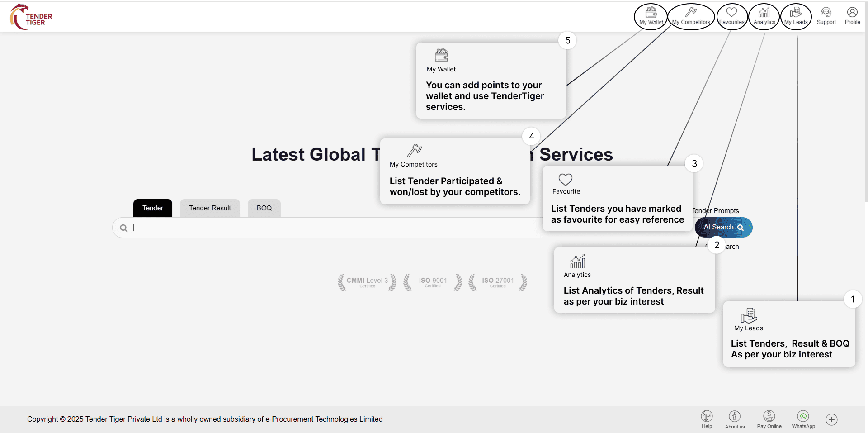Open About us in footer
The height and width of the screenshot is (433, 868).
735,419
